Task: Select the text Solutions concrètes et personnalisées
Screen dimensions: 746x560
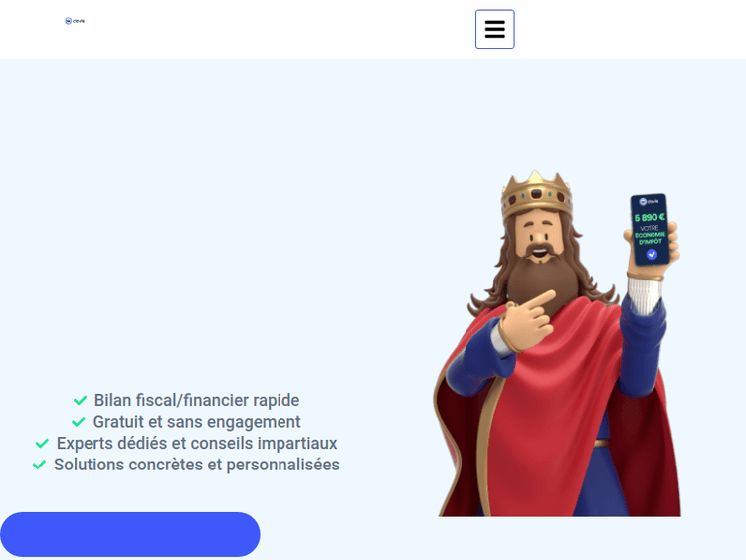Action: (197, 465)
